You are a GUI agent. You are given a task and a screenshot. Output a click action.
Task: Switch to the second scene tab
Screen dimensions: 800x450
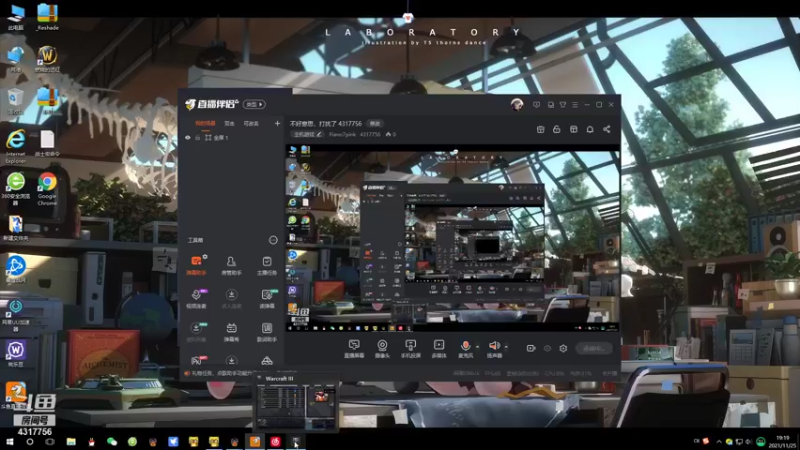(x=230, y=123)
